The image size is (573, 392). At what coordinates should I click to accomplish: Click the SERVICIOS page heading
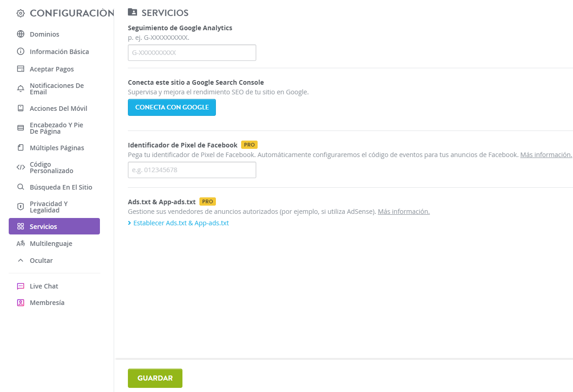[165, 13]
